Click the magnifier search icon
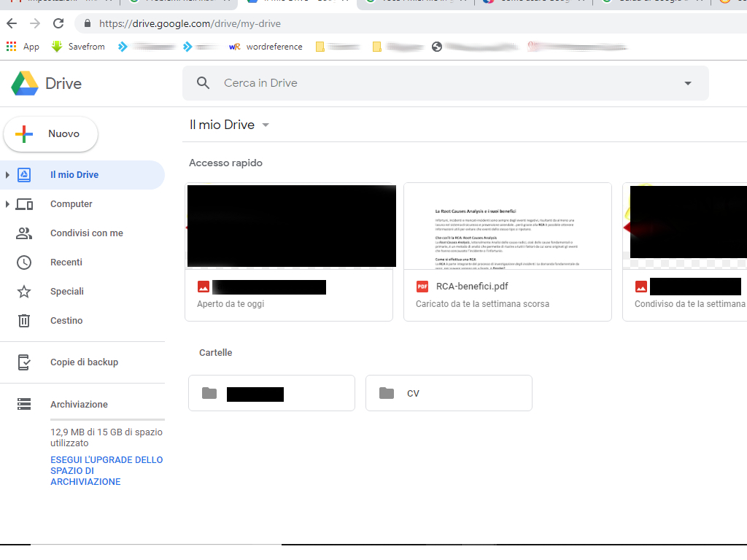This screenshot has width=747, height=560. click(x=204, y=83)
